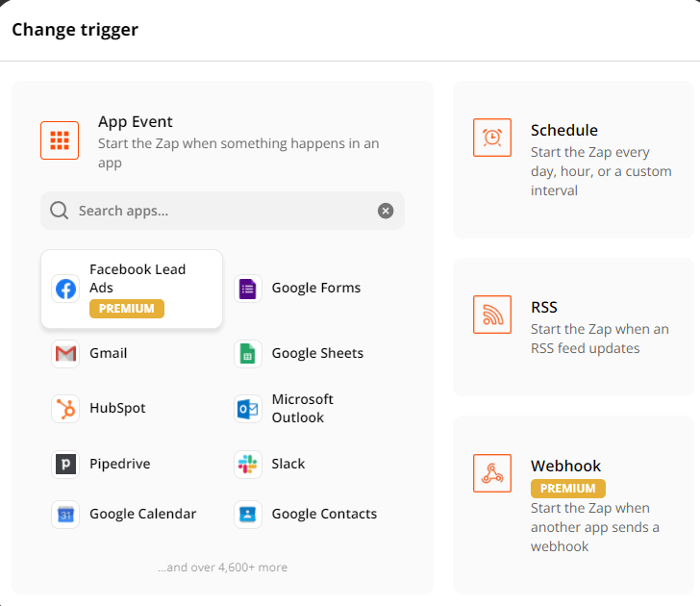Click the Webhook trigger icon
700x606 pixels.
pos(492,473)
